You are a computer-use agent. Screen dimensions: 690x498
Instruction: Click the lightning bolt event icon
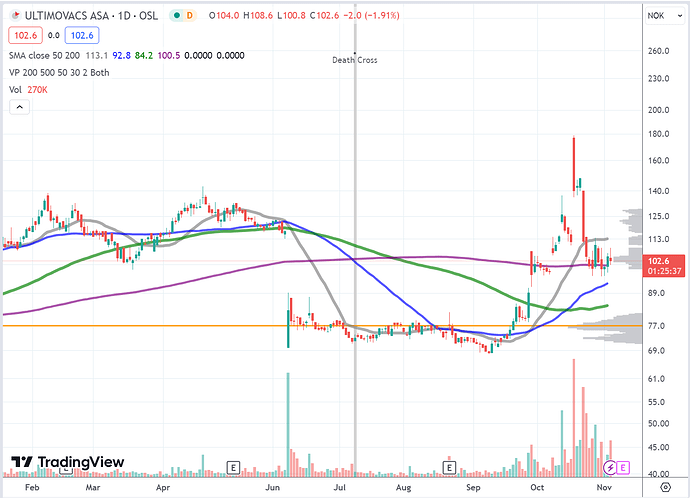click(609, 467)
